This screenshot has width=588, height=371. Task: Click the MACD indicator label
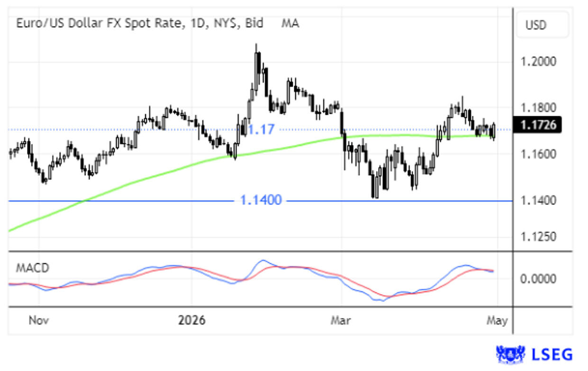[33, 268]
